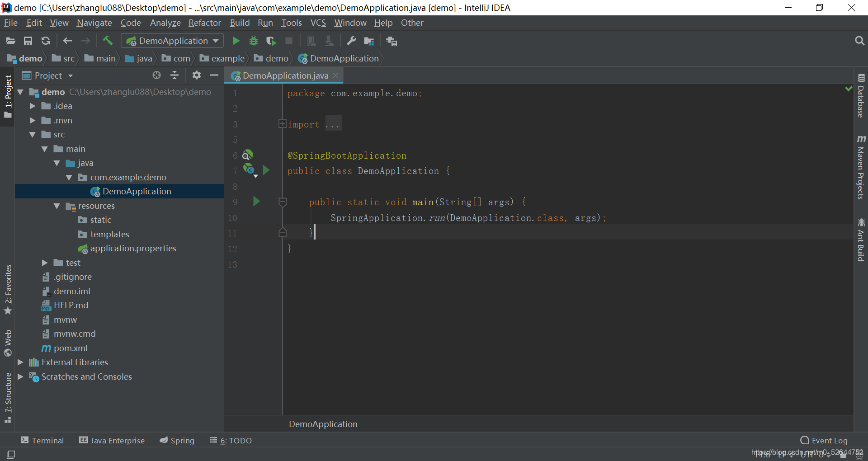The height and width of the screenshot is (461, 868).
Task: Click the run gutter icon beside the class declaration
Action: [x=266, y=170]
